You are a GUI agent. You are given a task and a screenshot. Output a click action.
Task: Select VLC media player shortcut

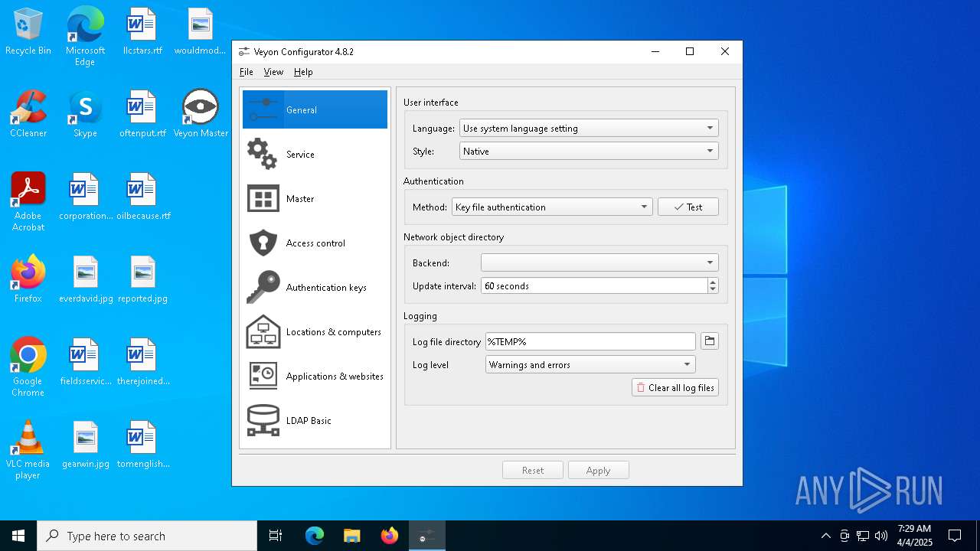(x=28, y=450)
